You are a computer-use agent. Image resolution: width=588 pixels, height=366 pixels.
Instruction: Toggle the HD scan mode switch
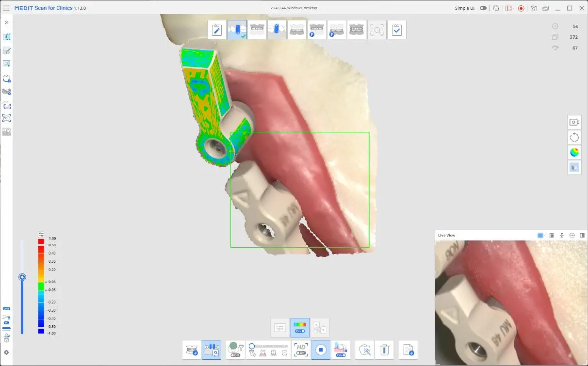(x=301, y=350)
